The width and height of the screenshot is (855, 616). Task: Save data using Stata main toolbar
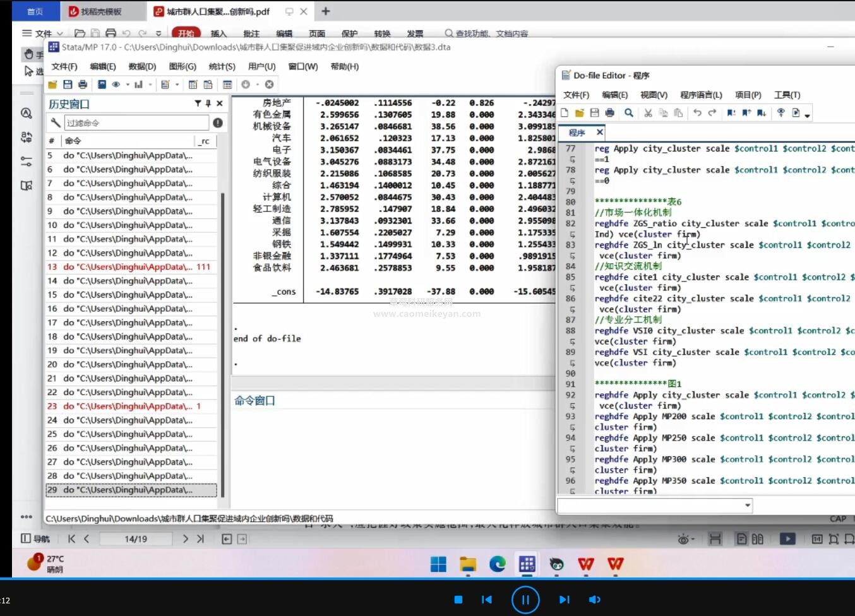(x=68, y=85)
